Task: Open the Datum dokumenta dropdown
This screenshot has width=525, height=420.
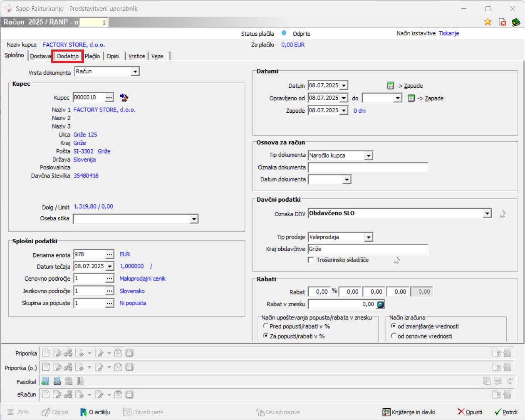Action: 347,180
